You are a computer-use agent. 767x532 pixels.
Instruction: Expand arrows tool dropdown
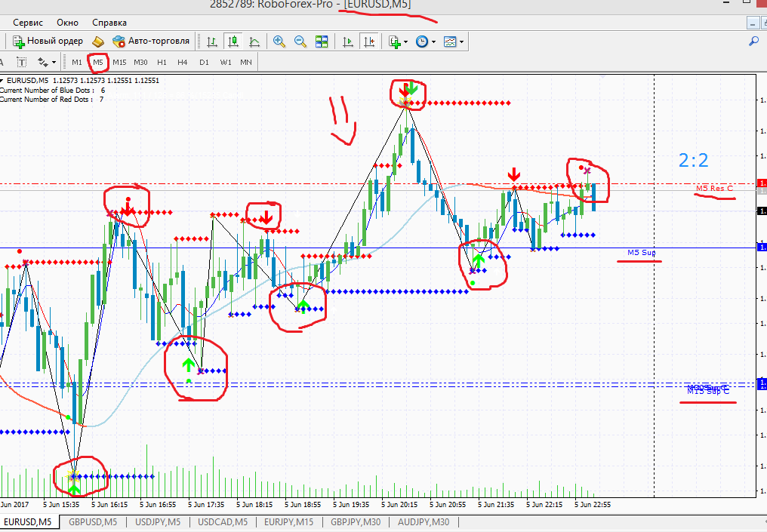tap(54, 63)
